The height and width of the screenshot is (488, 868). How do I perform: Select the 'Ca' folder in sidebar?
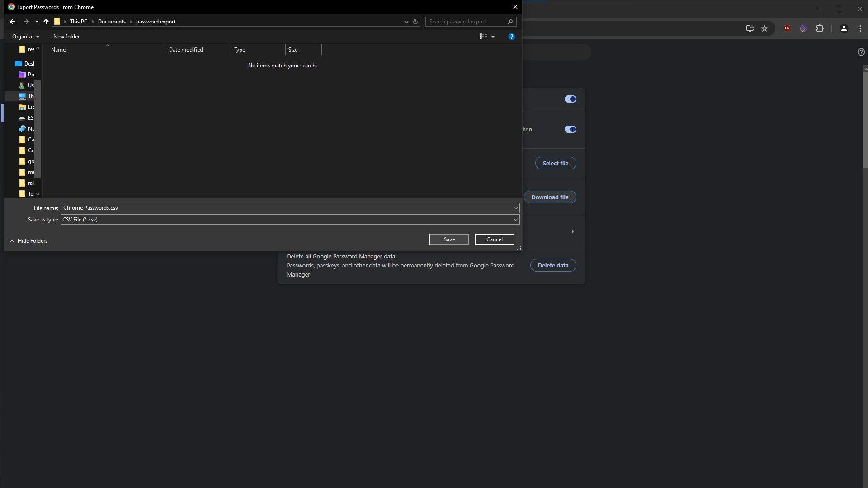26,140
